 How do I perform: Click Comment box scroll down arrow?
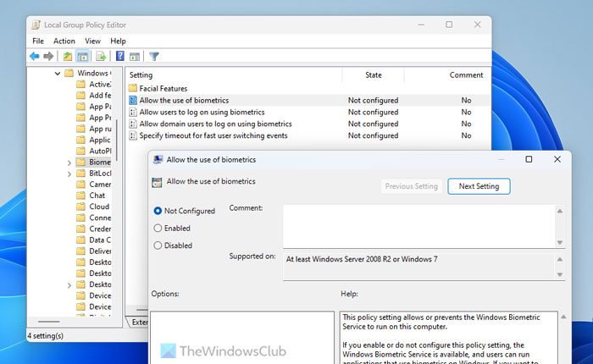coord(560,242)
